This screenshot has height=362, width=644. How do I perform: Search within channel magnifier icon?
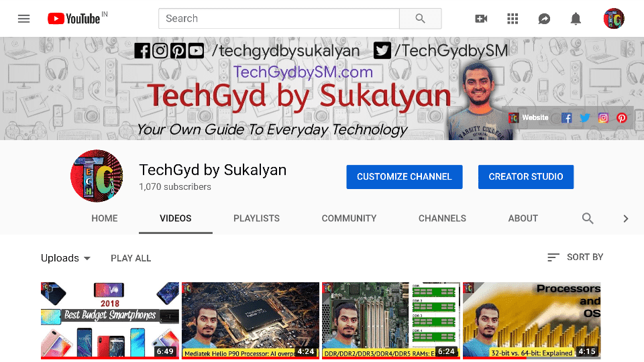pos(588,219)
